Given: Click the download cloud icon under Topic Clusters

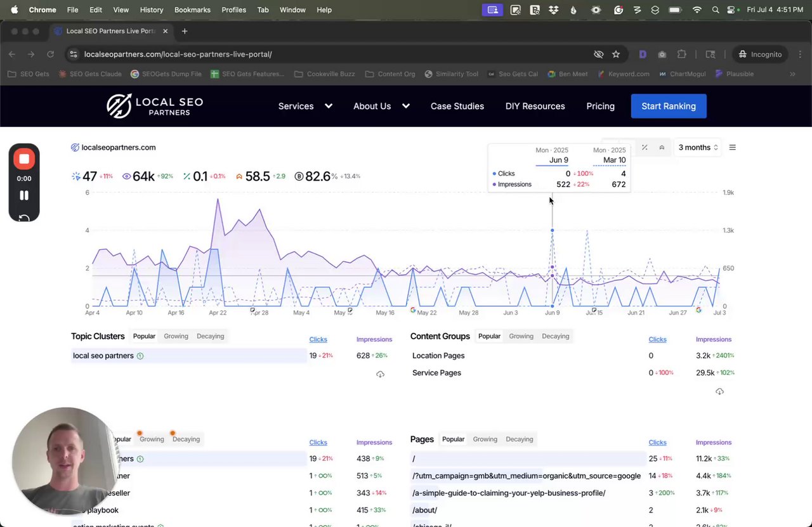Looking at the screenshot, I should coord(380,374).
